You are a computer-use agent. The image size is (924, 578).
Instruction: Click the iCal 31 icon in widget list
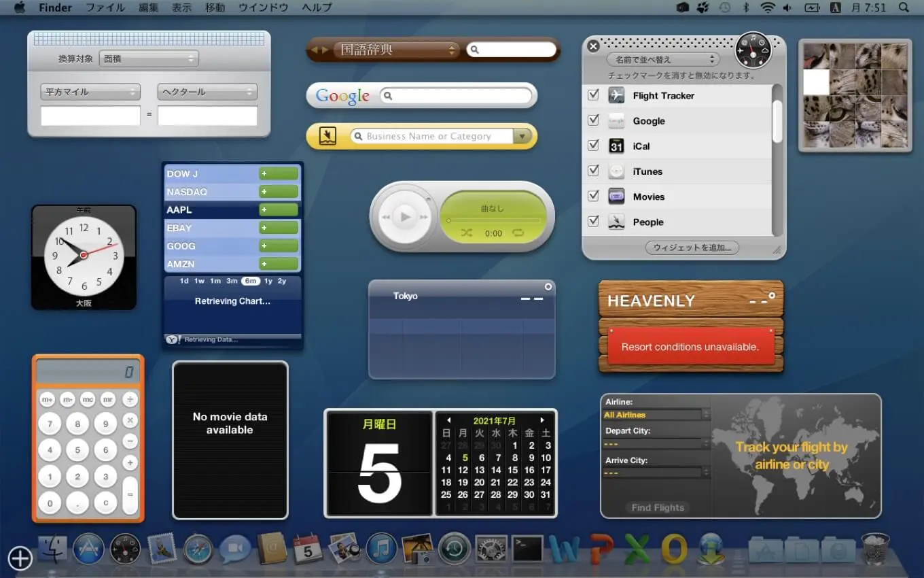616,146
